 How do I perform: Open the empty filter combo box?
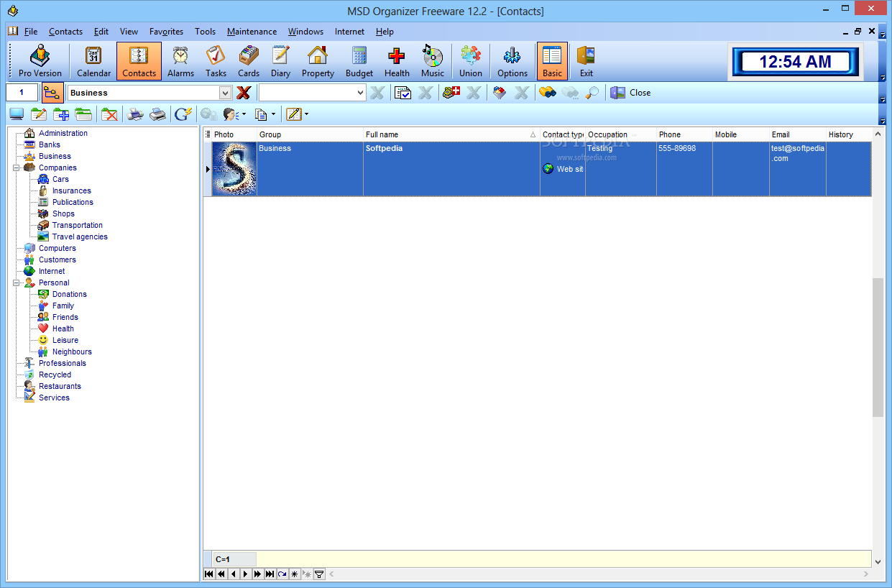coord(313,93)
